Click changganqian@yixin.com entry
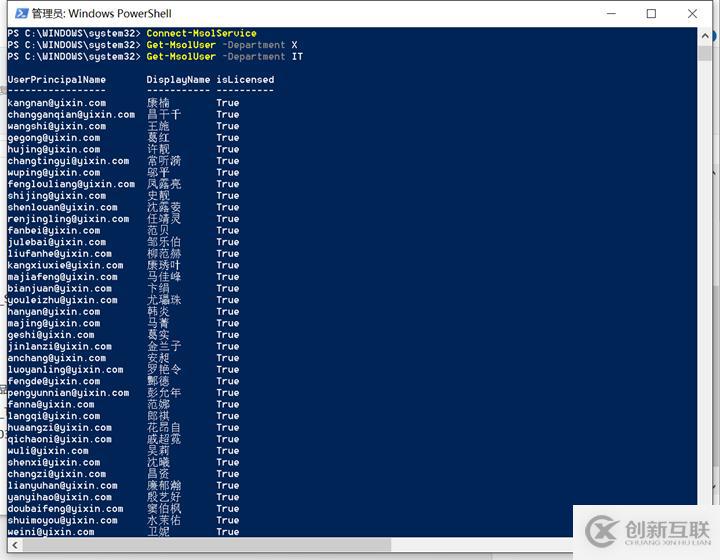The image size is (720, 560). tap(71, 115)
